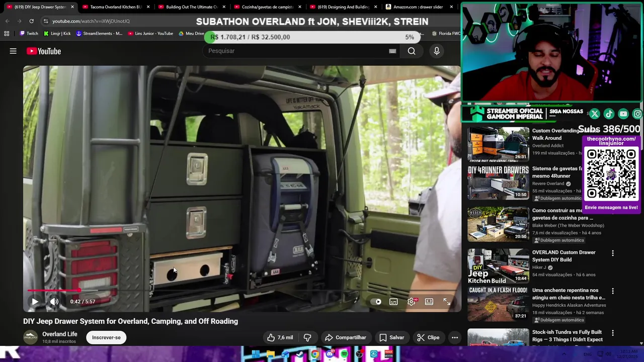Switch to theater mode

429,302
